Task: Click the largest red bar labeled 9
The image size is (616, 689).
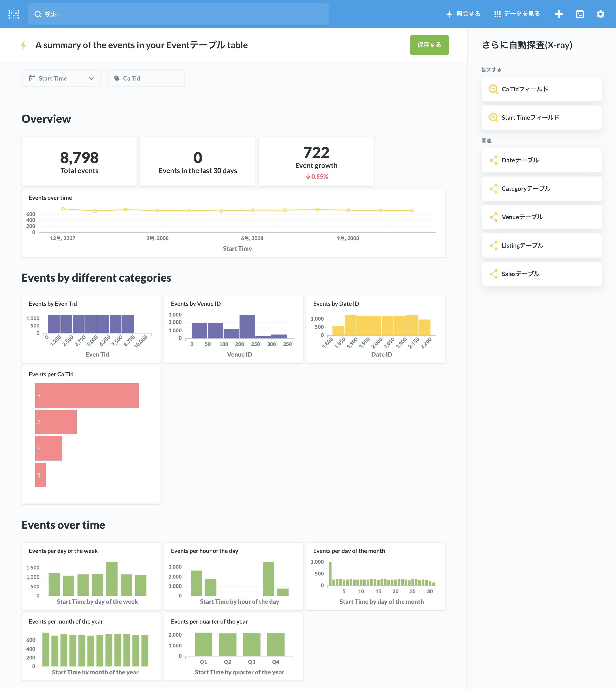Action: 87,395
